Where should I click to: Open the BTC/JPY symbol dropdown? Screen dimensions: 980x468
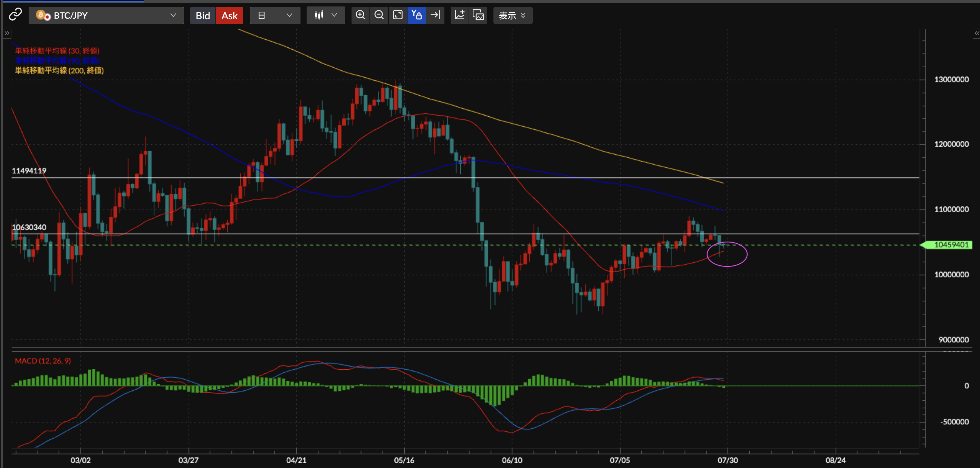106,15
